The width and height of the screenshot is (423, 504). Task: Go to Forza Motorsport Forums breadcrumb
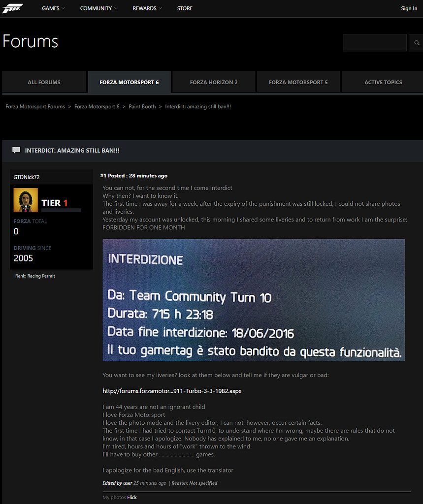point(35,107)
